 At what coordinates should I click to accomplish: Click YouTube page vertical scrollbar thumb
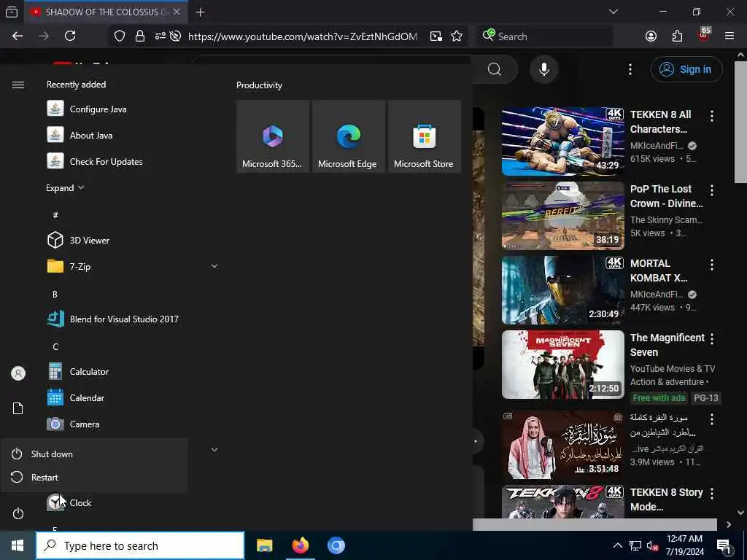(x=740, y=122)
